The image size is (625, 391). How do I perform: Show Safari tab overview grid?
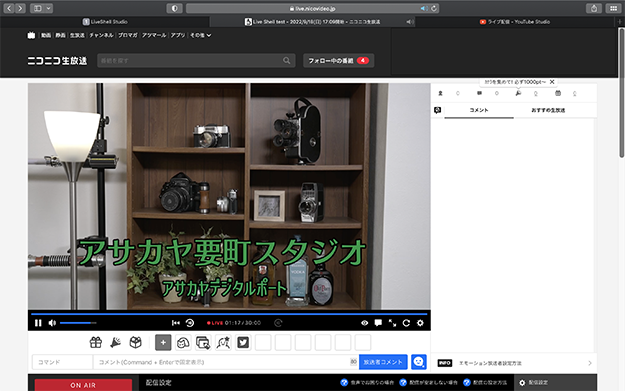pyautogui.click(x=613, y=8)
